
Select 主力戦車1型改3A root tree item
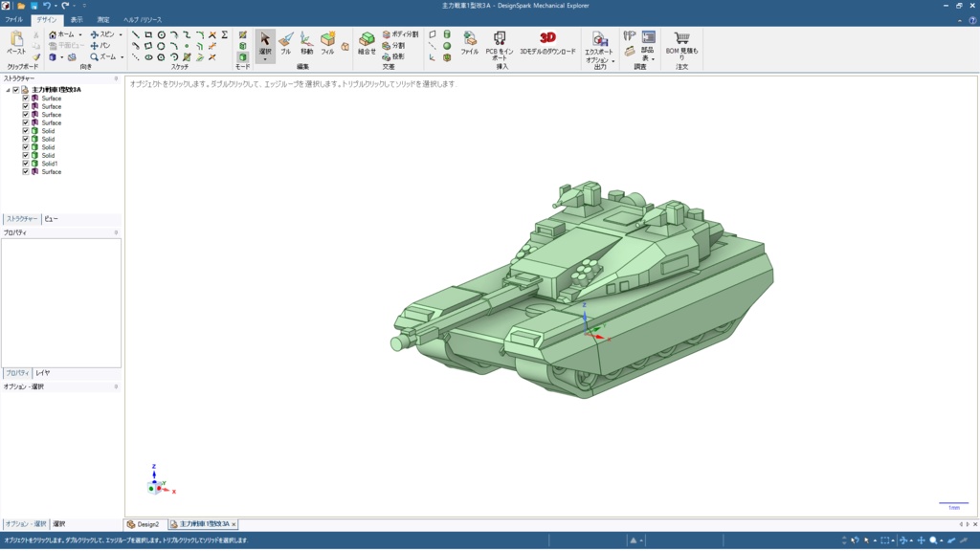pos(56,90)
